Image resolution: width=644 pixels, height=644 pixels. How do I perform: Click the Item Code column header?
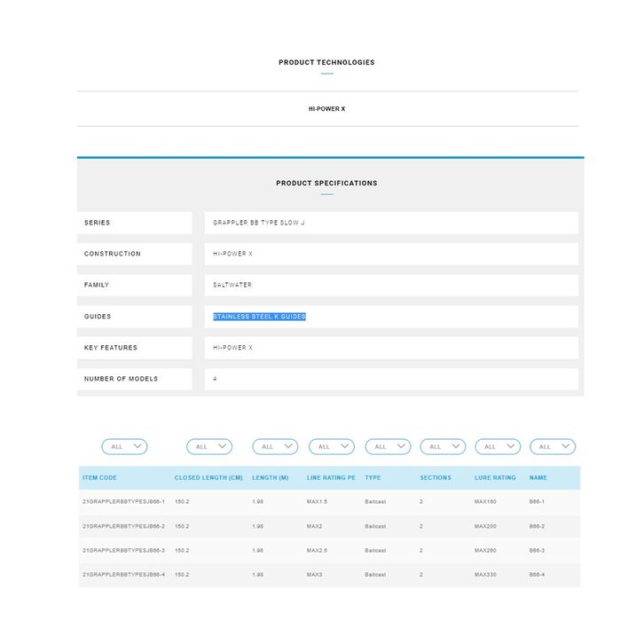click(x=100, y=478)
